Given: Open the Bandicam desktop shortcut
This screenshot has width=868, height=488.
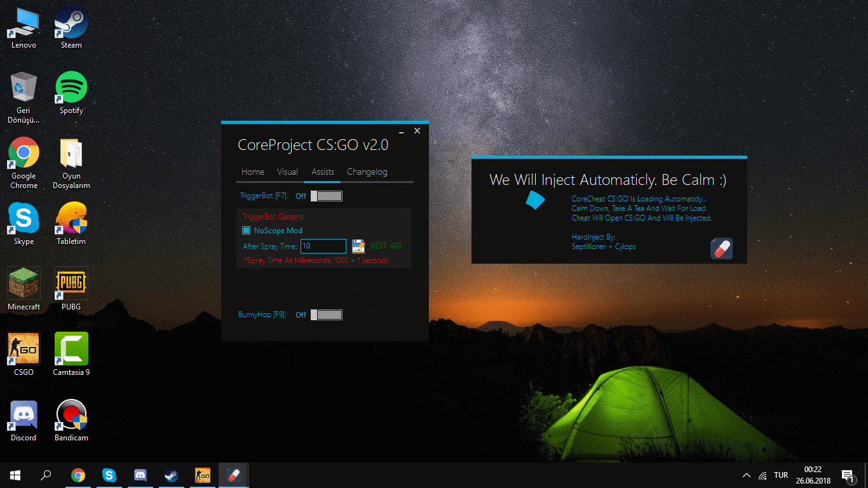Looking at the screenshot, I should (71, 421).
